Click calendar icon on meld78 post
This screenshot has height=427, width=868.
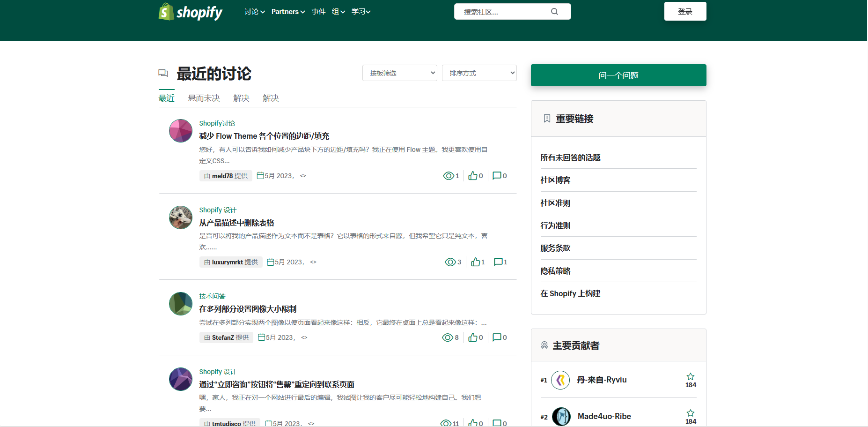click(260, 176)
